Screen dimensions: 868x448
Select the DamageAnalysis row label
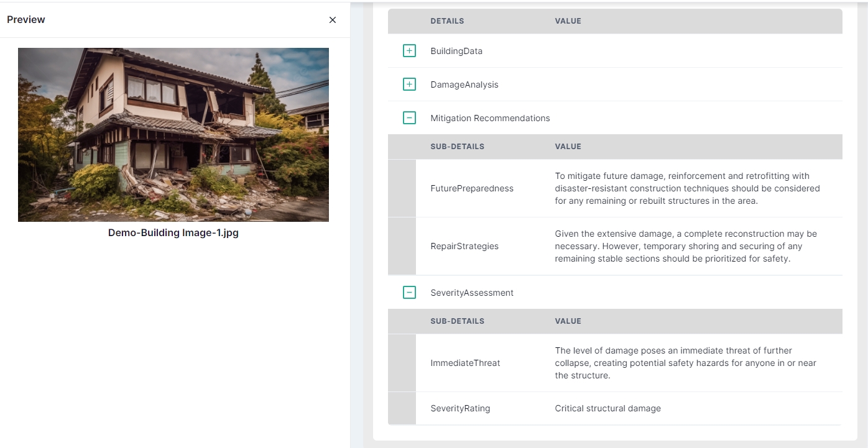pyautogui.click(x=464, y=85)
